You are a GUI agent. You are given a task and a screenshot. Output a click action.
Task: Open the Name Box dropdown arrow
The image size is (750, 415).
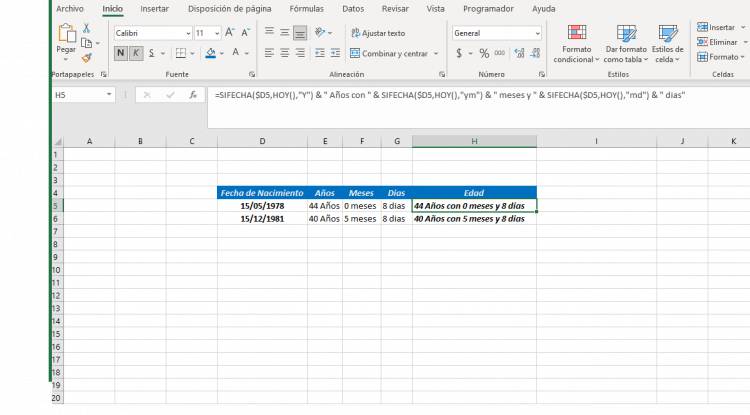click(x=110, y=95)
